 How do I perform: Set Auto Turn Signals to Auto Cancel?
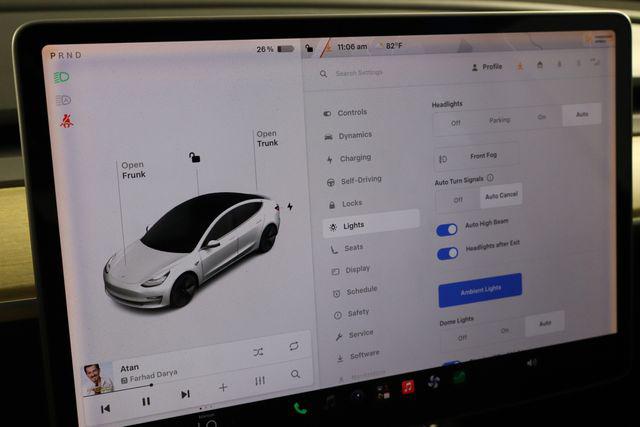[501, 195]
